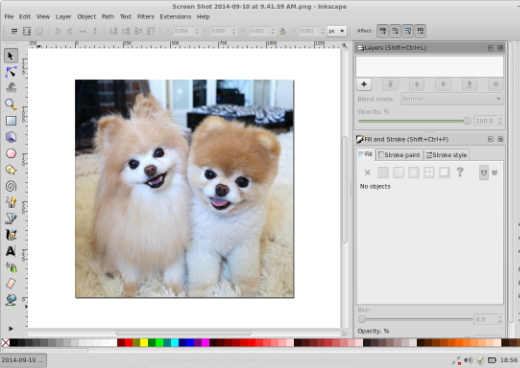Pick the red swatch in palette
520x368 pixels.
[129, 343]
